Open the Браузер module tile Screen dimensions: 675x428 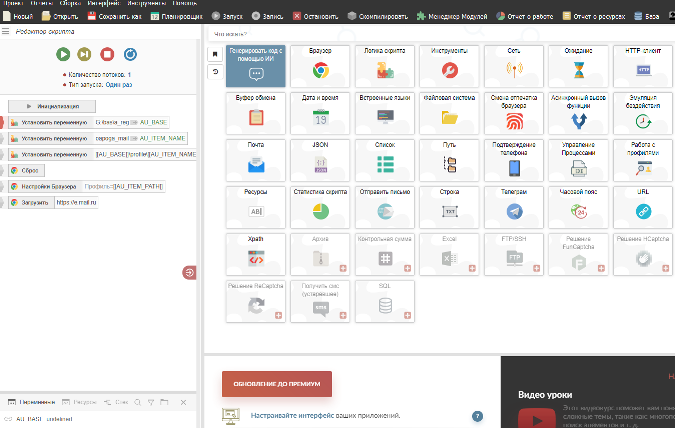coord(320,65)
